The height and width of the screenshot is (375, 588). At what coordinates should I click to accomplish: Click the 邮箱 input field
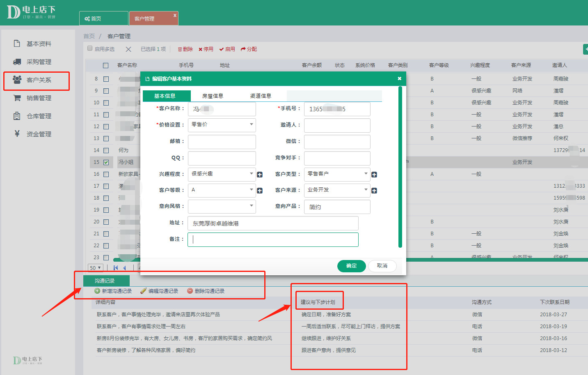pos(222,141)
